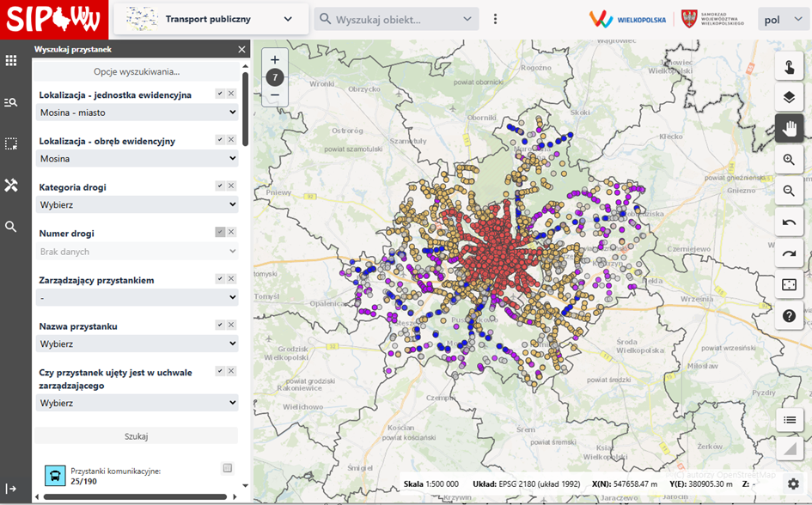
Task: Open the three-dot more options menu
Action: tap(496, 19)
